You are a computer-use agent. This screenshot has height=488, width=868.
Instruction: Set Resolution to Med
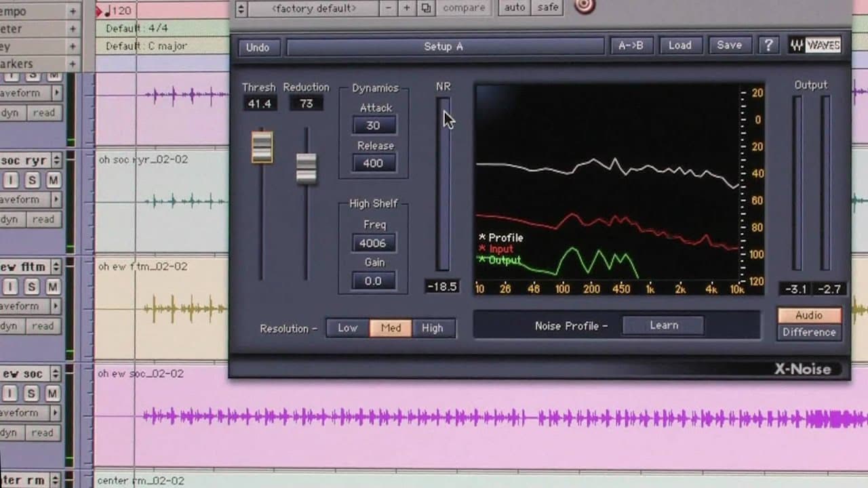click(391, 328)
